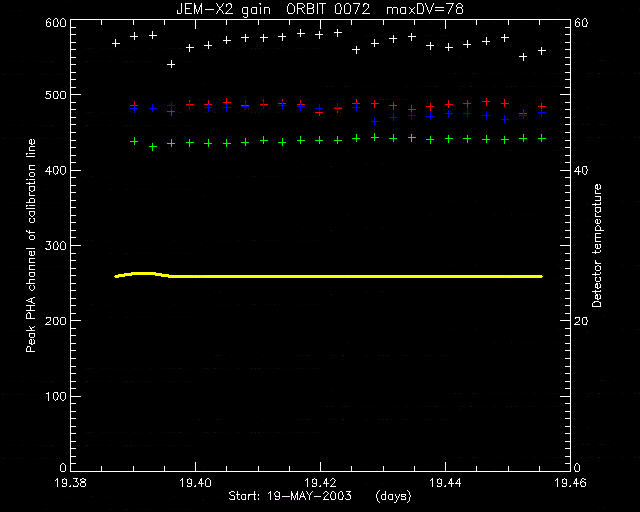Click the right axis temperature label 20
This screenshot has height=512, width=640.
point(581,321)
